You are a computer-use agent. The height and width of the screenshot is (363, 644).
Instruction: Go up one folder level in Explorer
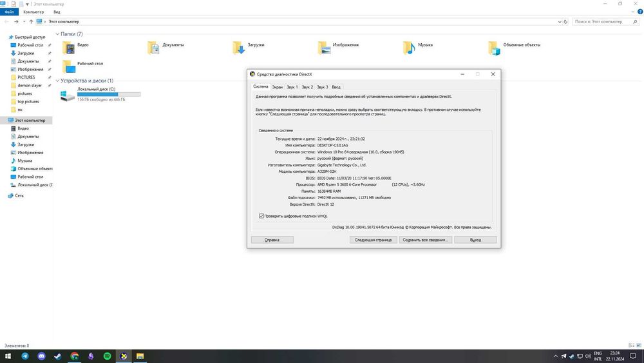pos(31,22)
